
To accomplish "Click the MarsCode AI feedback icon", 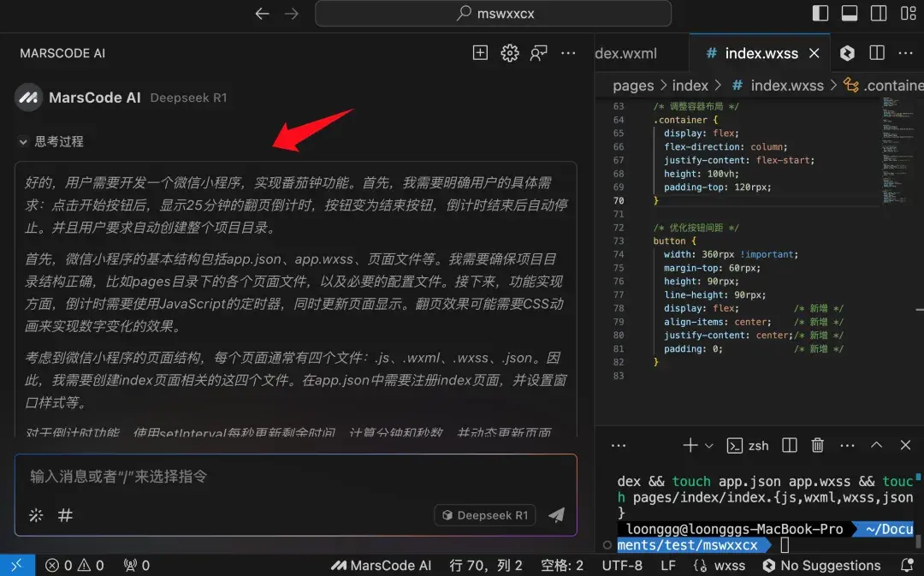I will click(538, 52).
